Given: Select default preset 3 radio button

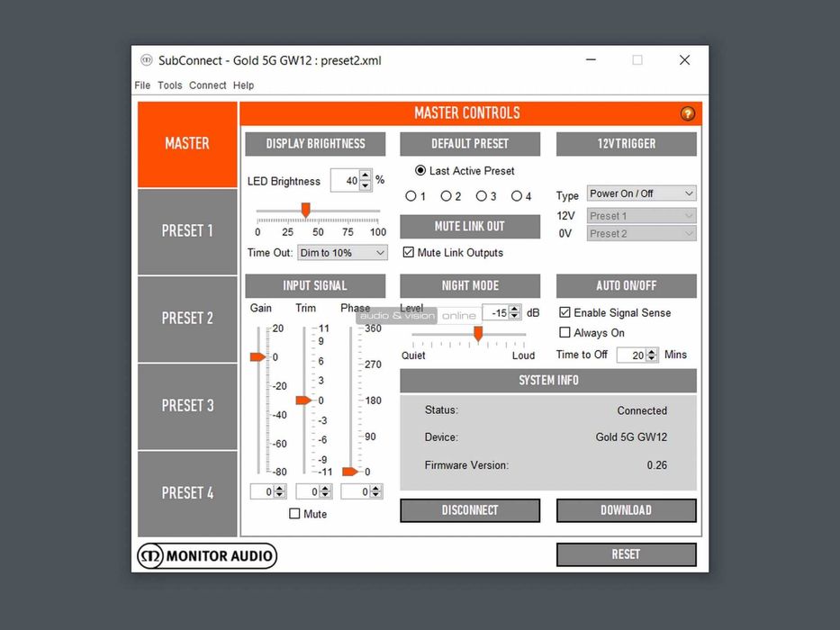Looking at the screenshot, I should coord(481,196).
